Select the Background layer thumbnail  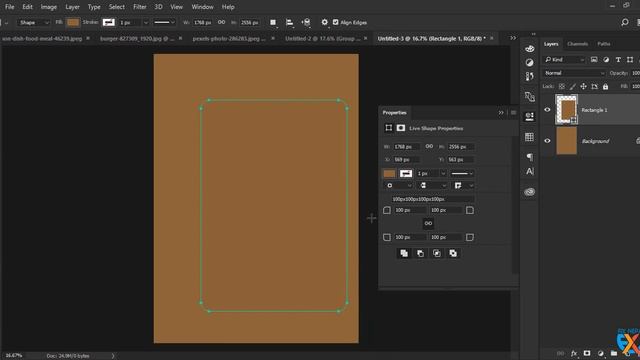coord(567,141)
